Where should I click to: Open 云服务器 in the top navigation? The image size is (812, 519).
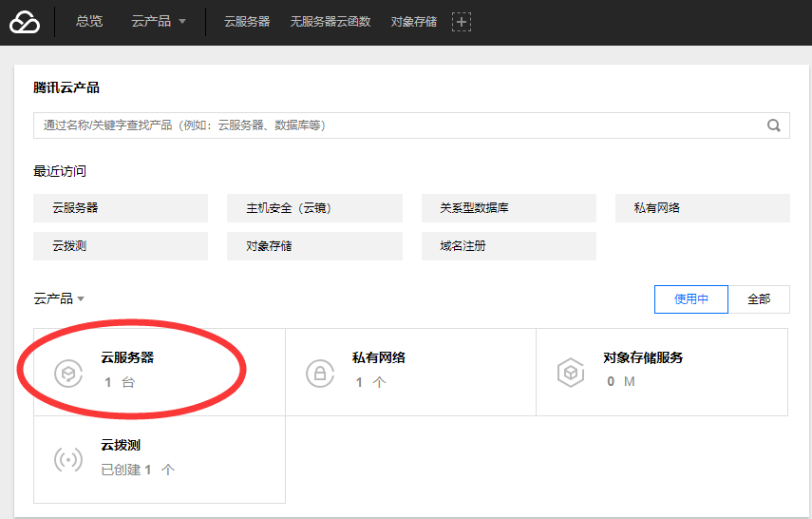coord(247,21)
